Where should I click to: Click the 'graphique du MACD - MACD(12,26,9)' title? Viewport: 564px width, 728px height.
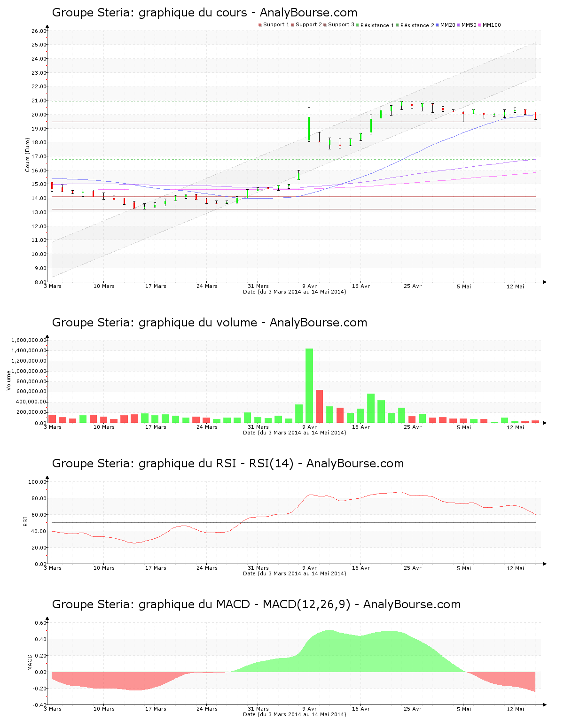pos(256,604)
